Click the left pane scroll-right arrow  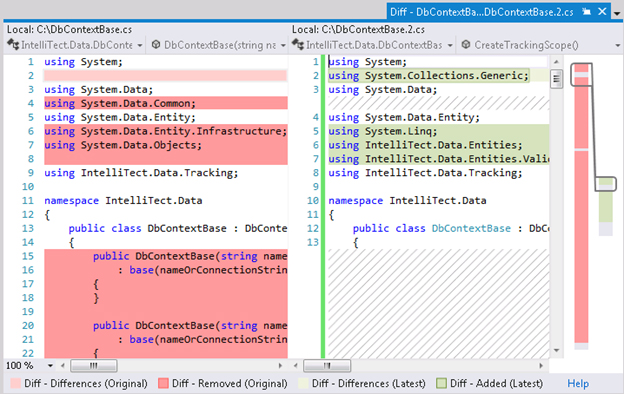[280, 365]
